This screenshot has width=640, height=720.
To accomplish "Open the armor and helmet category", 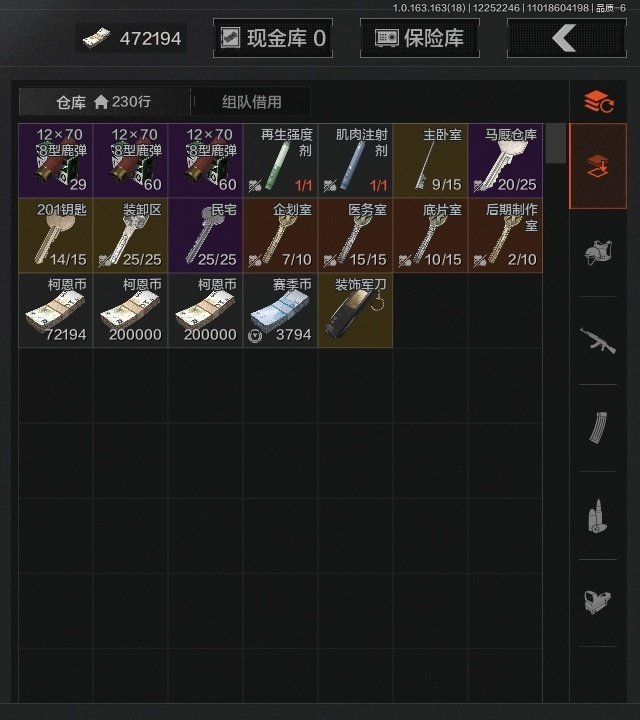I will point(598,253).
